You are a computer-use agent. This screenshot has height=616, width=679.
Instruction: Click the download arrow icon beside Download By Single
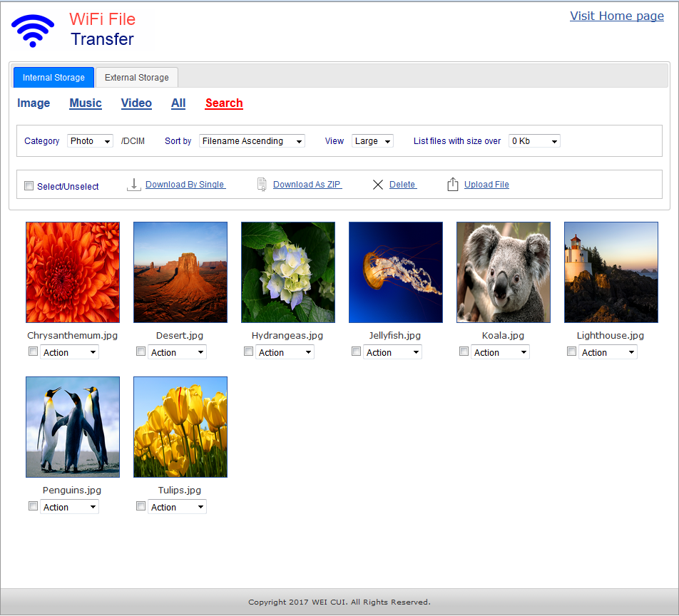pyautogui.click(x=133, y=185)
